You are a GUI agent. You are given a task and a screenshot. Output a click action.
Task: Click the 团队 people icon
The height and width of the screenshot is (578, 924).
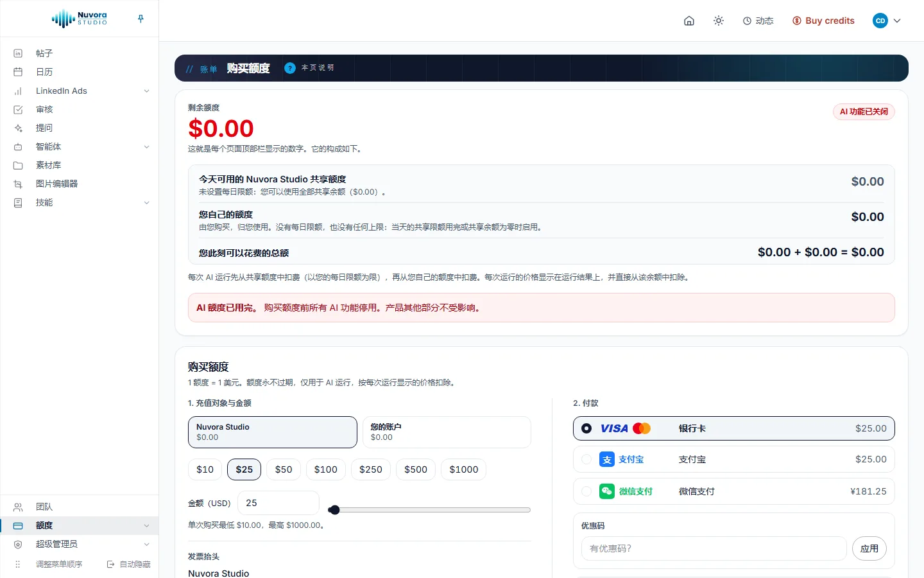click(x=18, y=507)
